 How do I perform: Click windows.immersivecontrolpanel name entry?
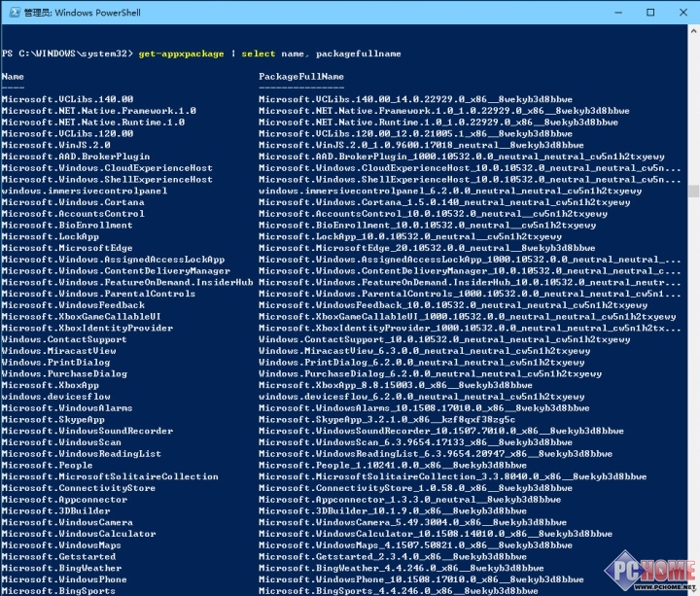(85, 192)
